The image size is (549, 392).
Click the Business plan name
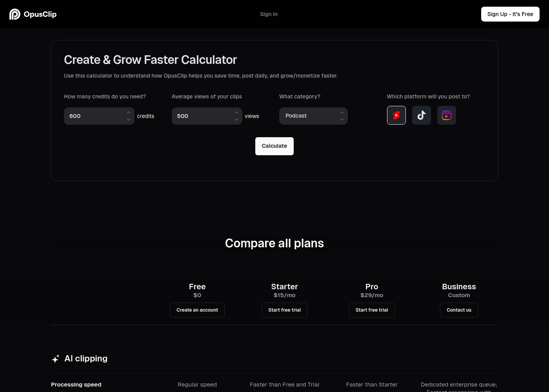click(459, 287)
